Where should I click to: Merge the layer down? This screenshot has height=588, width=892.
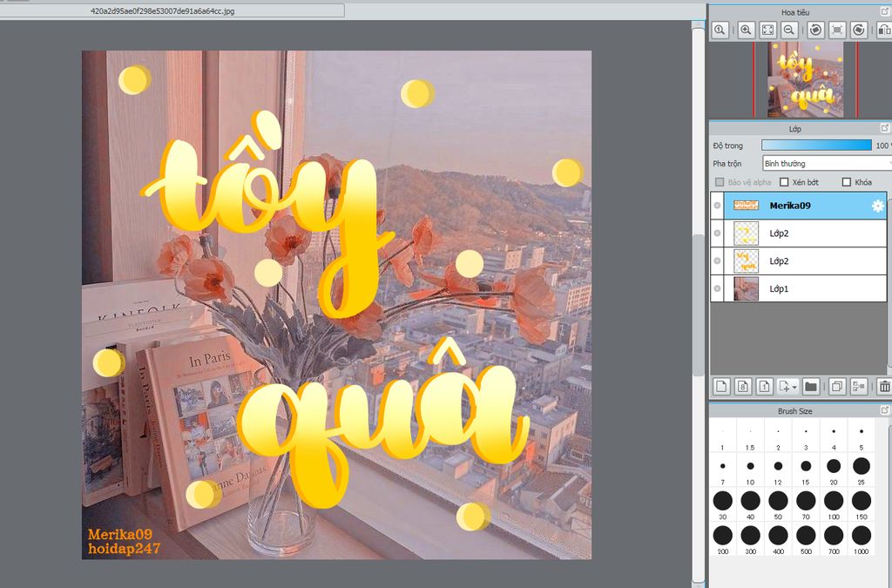(x=858, y=387)
